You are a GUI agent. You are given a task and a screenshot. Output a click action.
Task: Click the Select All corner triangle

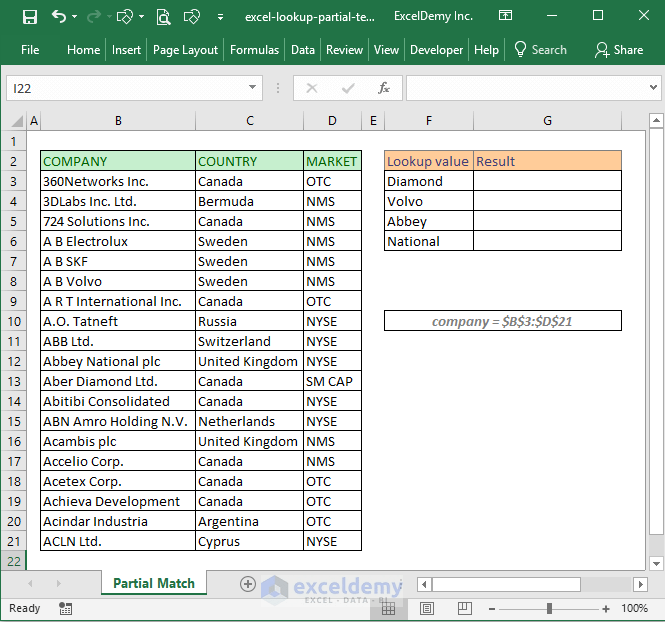coord(16,121)
